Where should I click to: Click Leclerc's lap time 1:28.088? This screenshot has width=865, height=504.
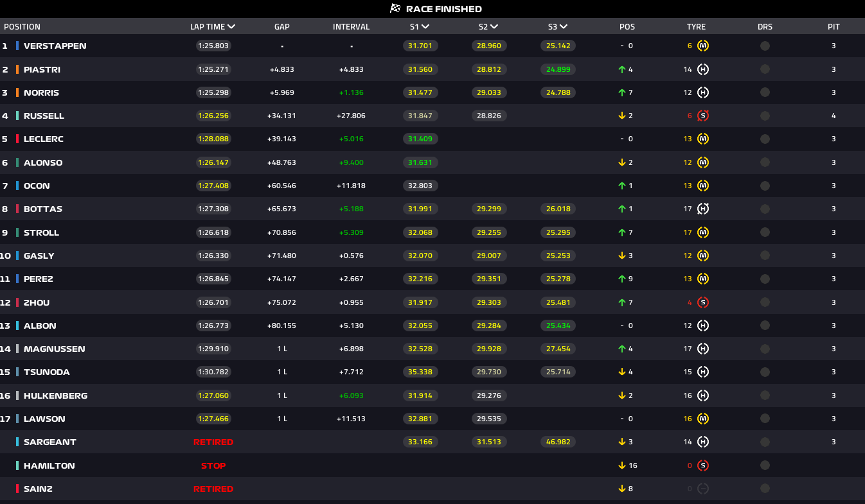[213, 139]
